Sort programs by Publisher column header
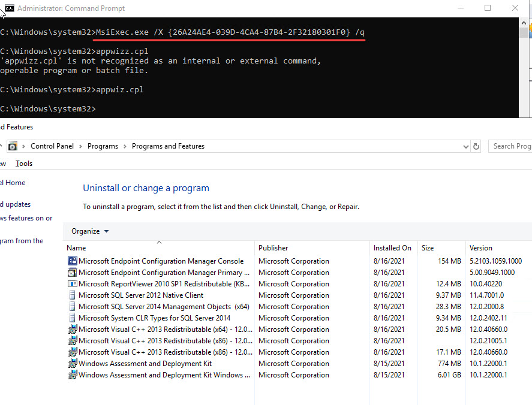The image size is (532, 405). pyautogui.click(x=273, y=248)
